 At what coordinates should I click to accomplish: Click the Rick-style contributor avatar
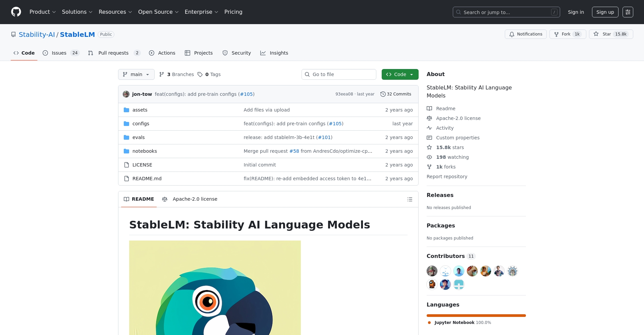pos(513,271)
